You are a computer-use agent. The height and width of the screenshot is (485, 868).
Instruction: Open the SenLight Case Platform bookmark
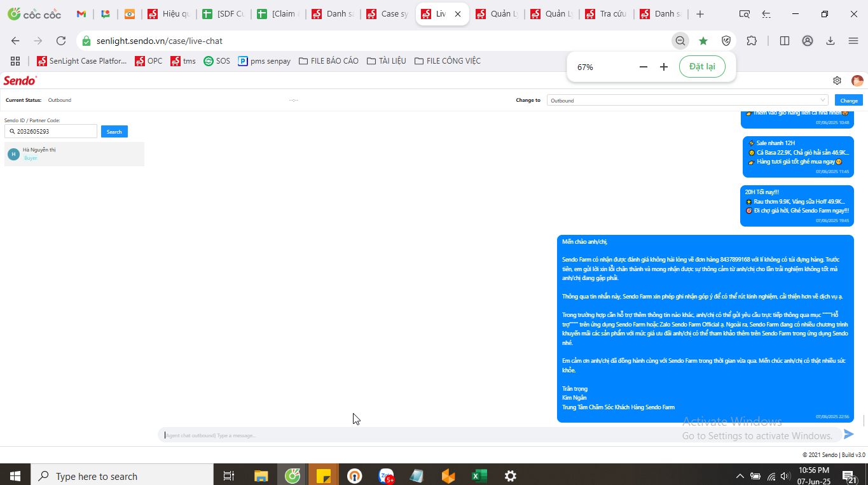[82, 61]
